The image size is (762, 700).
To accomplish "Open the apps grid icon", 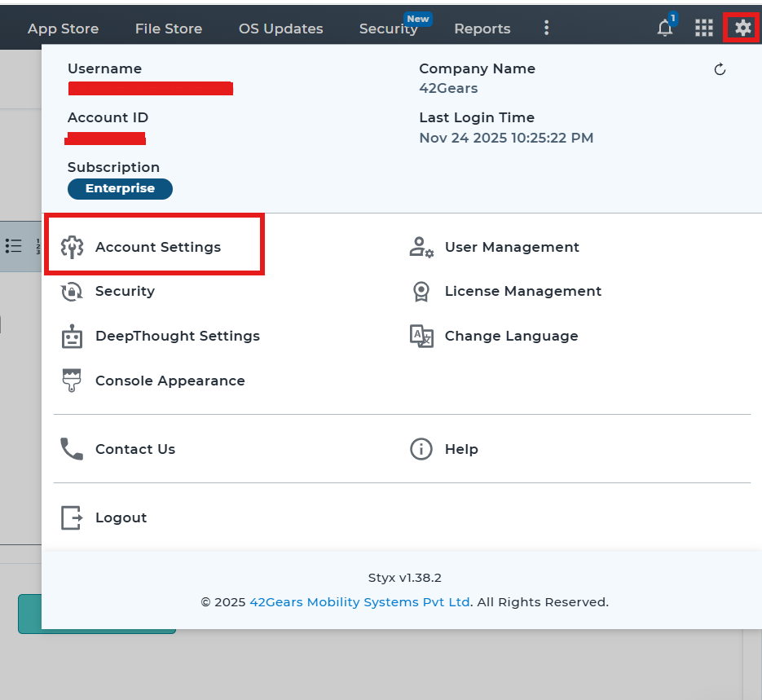I will pyautogui.click(x=704, y=29).
